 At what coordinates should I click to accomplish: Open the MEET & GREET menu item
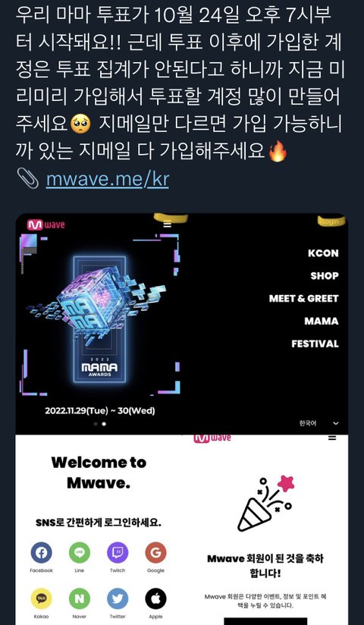click(304, 299)
